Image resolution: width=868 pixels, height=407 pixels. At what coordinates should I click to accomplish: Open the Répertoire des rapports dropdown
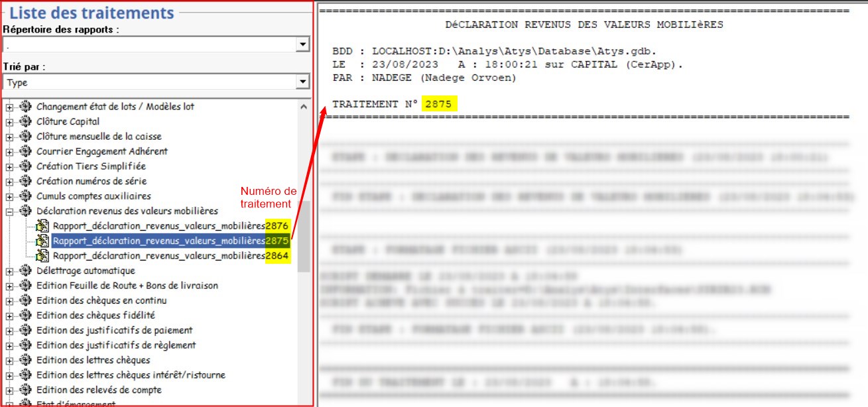[303, 44]
